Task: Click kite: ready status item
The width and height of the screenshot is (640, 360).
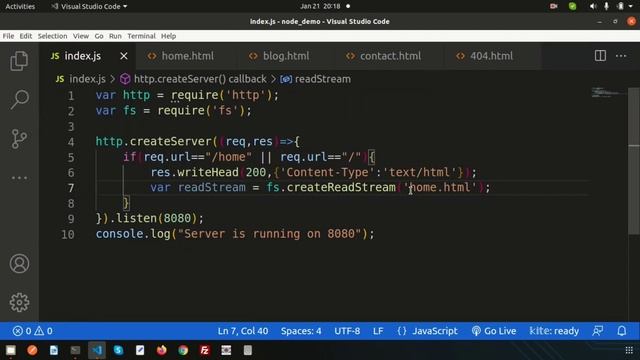Action: coord(554,331)
